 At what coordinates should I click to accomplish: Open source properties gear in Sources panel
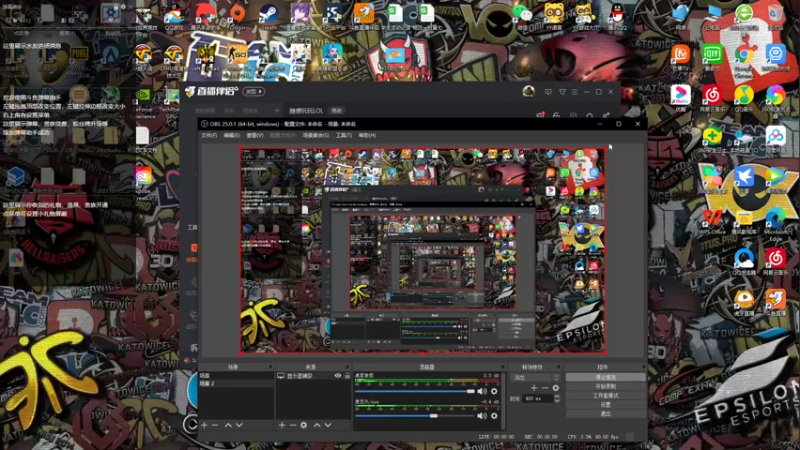tap(304, 425)
